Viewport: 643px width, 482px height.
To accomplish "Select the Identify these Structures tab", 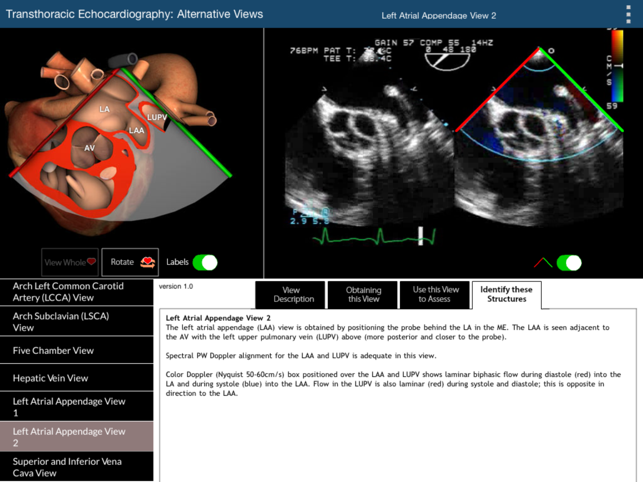I will click(506, 295).
